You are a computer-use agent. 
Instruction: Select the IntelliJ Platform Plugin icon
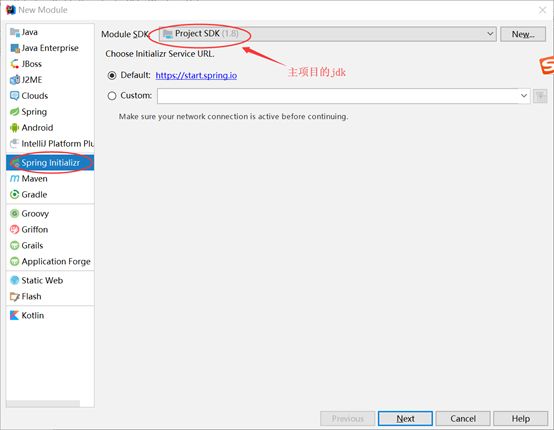click(x=14, y=143)
